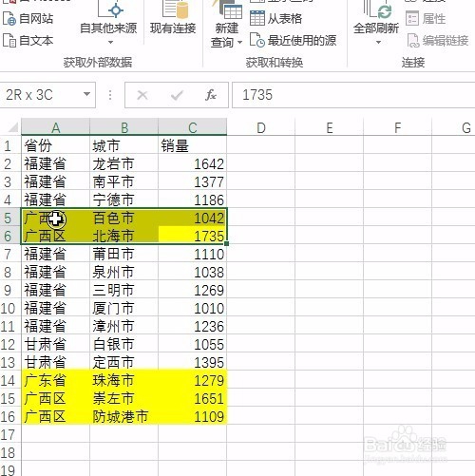
Task: Click 最近使用的源 (Recent Sources) icon
Action: click(257, 41)
